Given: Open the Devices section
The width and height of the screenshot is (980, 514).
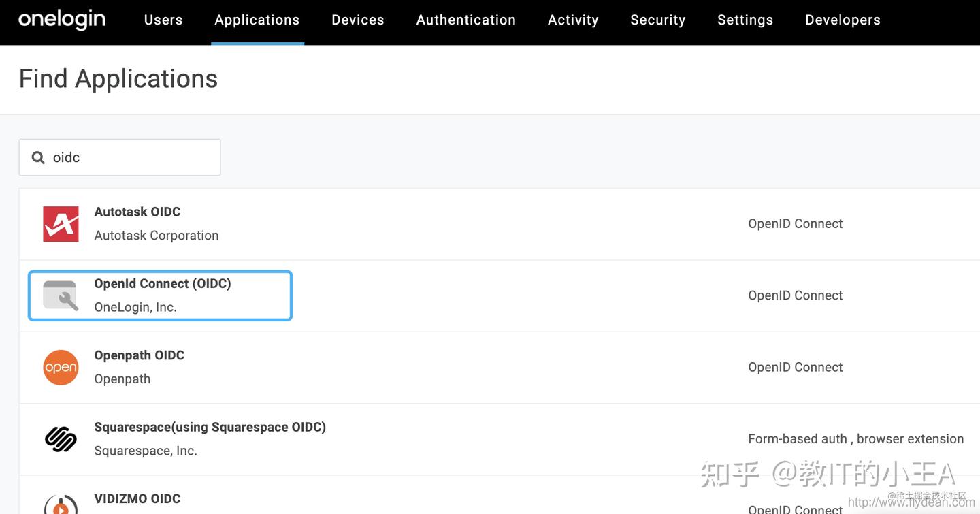Looking at the screenshot, I should point(357,20).
